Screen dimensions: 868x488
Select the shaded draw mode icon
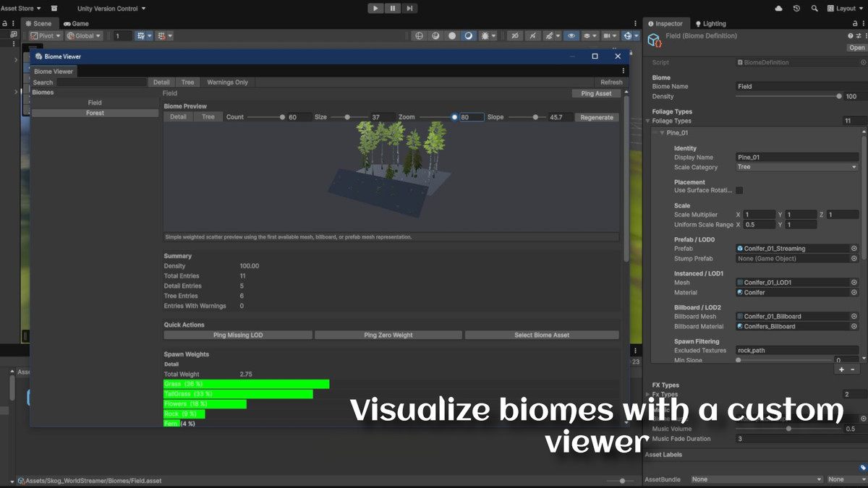tap(469, 35)
